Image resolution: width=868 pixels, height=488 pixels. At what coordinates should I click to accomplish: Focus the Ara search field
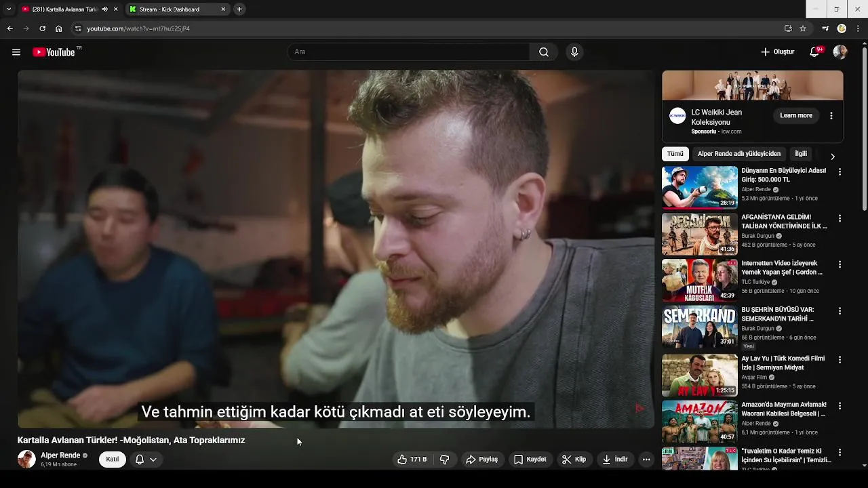pyautogui.click(x=409, y=52)
